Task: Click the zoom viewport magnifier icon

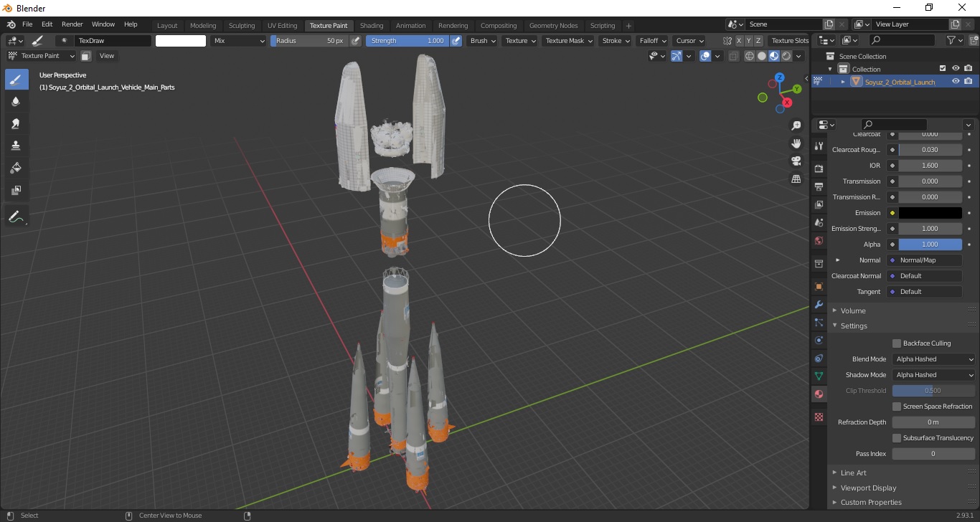Action: coord(796,125)
